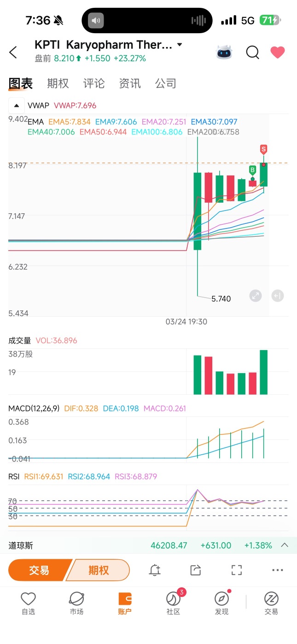Tap the search magnifier icon

coord(252,53)
